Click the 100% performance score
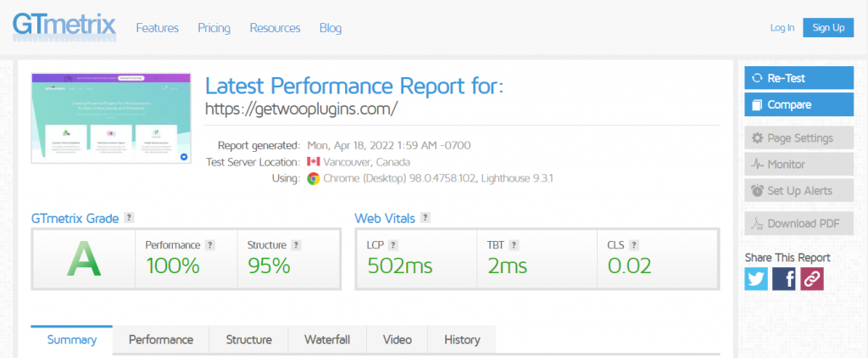The image size is (868, 358). (x=172, y=266)
